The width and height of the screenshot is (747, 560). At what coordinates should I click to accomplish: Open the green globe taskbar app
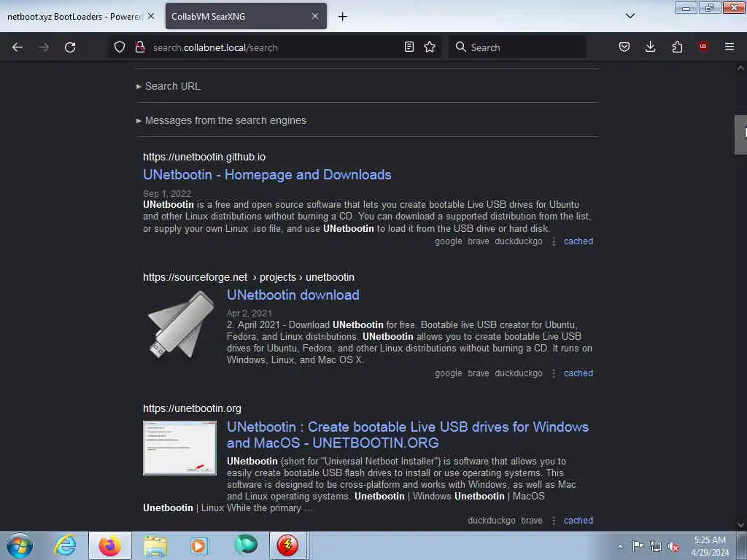click(246, 545)
